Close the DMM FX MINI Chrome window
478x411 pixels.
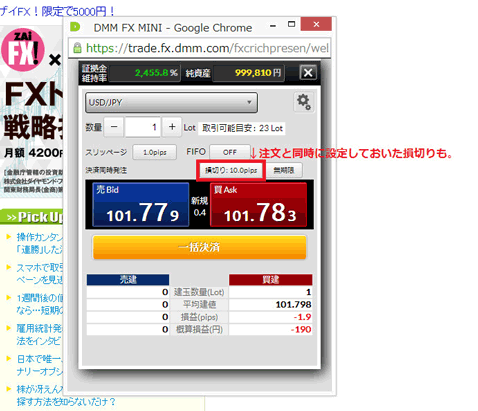pyautogui.click(x=316, y=24)
